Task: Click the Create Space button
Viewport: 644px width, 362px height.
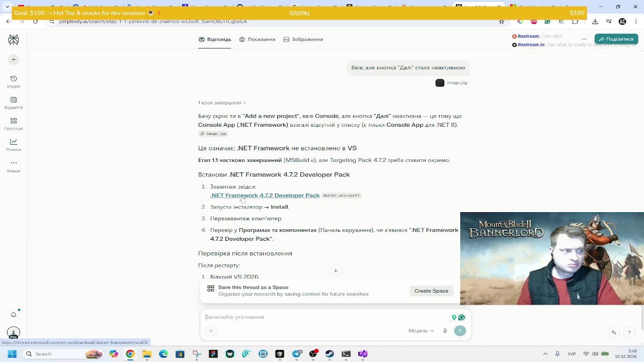Action: click(431, 291)
